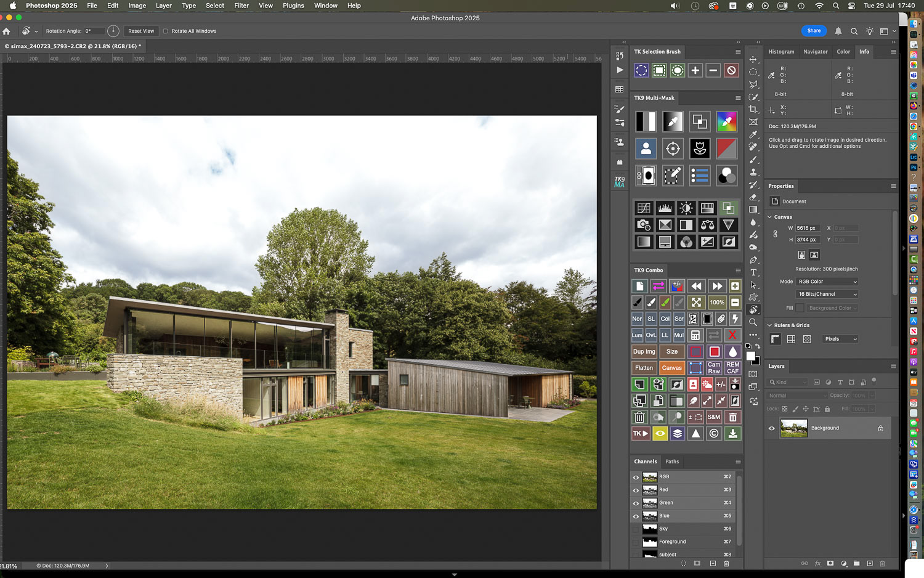
Task: Click the tulip flower icon in Multi-Mask
Action: point(700,149)
